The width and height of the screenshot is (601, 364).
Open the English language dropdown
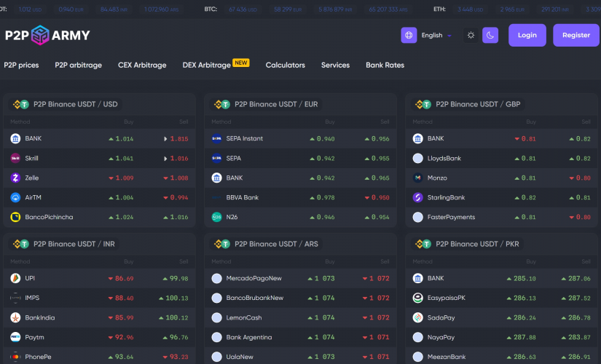(436, 35)
